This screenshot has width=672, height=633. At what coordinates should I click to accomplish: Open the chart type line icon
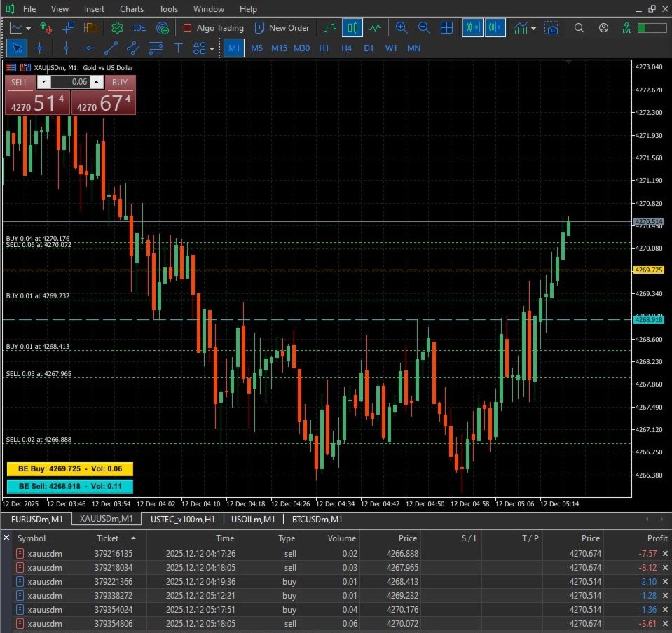[16, 28]
